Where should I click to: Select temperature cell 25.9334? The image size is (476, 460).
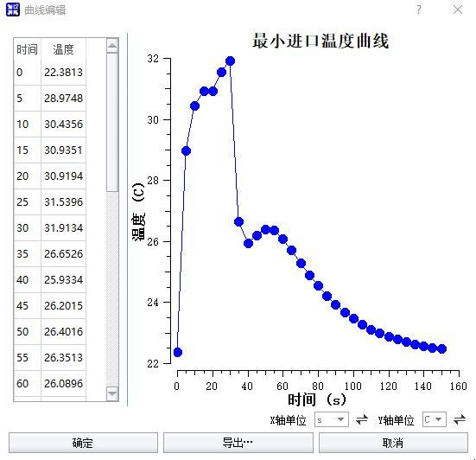pyautogui.click(x=63, y=279)
